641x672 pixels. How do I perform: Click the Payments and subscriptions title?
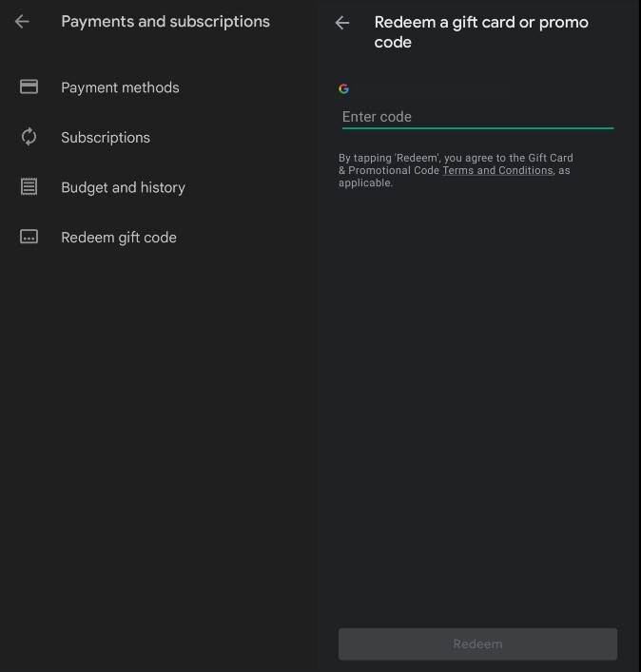(165, 22)
